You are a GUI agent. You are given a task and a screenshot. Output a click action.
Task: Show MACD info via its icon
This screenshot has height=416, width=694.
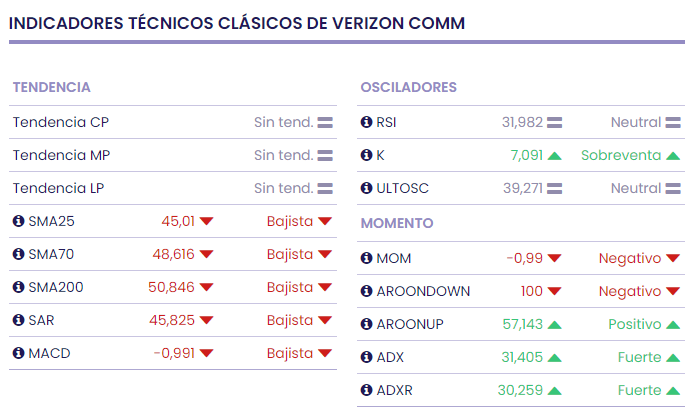[x=18, y=353]
